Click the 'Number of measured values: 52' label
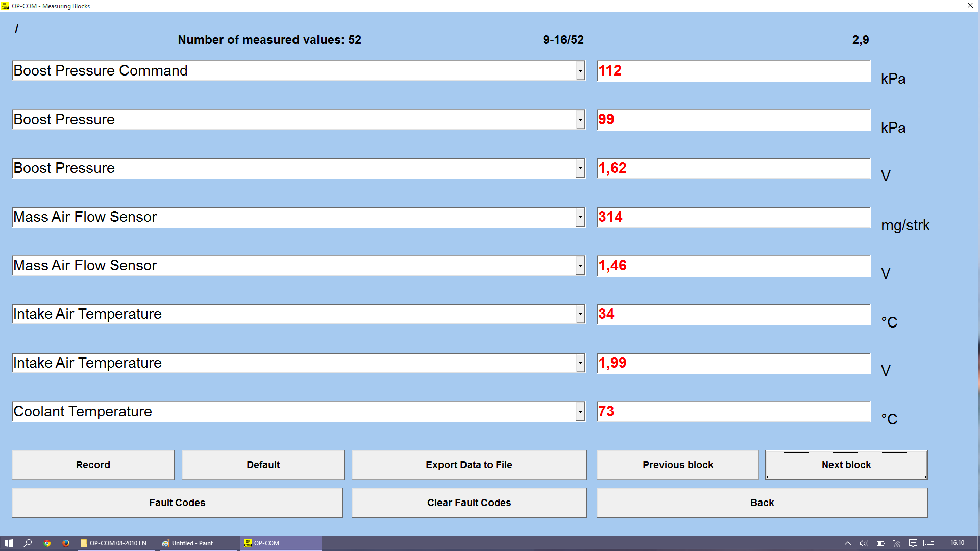 tap(269, 40)
